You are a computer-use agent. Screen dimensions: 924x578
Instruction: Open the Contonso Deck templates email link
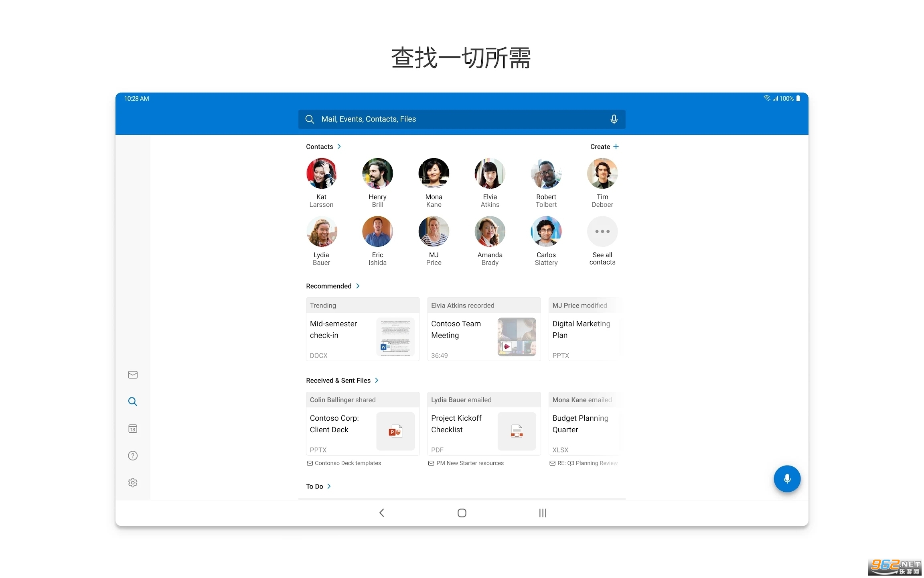[x=347, y=463]
